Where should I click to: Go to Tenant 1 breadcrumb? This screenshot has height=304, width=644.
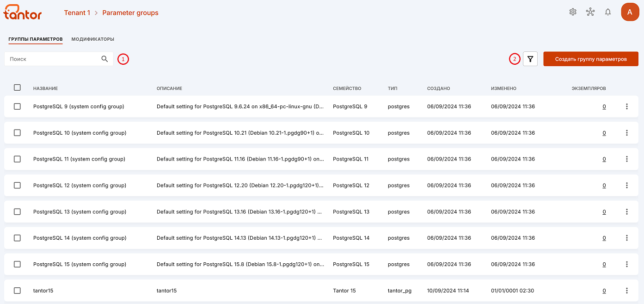point(77,13)
